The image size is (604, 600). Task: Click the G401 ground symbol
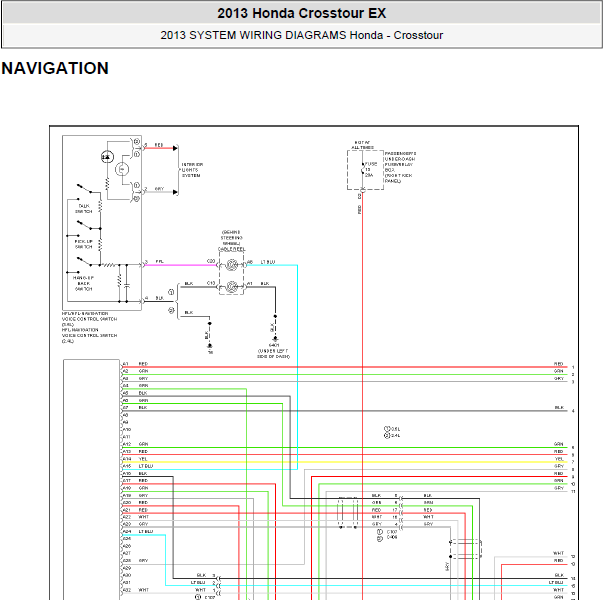coord(275,339)
